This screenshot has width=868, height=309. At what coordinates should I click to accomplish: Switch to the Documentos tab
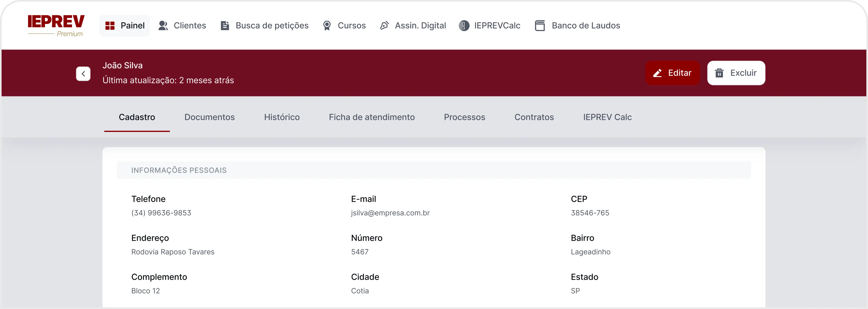pyautogui.click(x=210, y=117)
